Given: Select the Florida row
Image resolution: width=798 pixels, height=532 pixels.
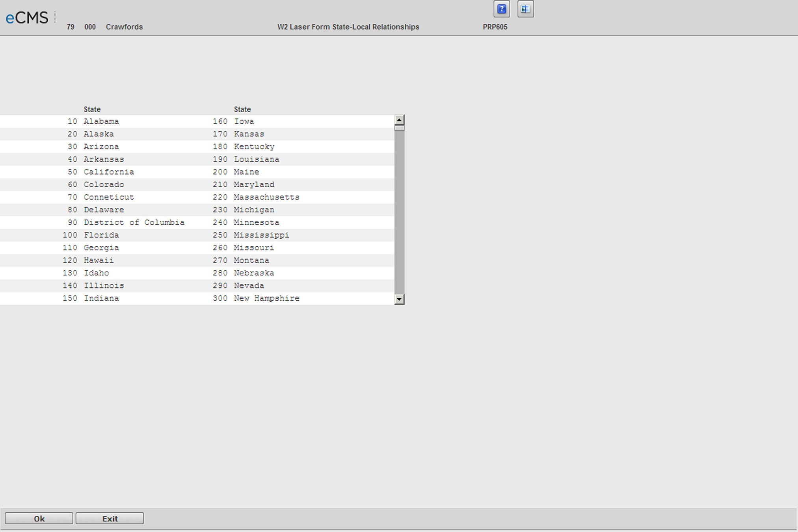Looking at the screenshot, I should click(101, 235).
